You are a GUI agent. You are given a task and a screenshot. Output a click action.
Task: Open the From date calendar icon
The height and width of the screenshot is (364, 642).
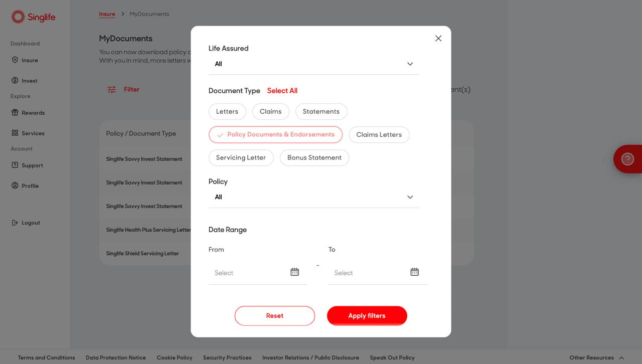point(295,272)
